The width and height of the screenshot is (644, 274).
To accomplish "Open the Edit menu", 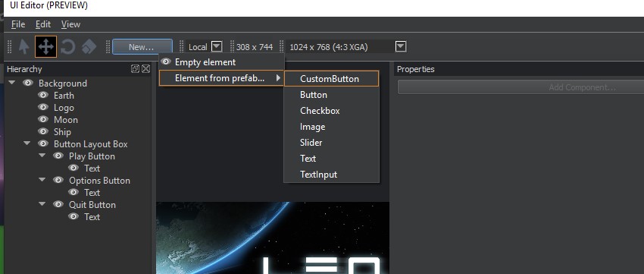I will pos(43,24).
